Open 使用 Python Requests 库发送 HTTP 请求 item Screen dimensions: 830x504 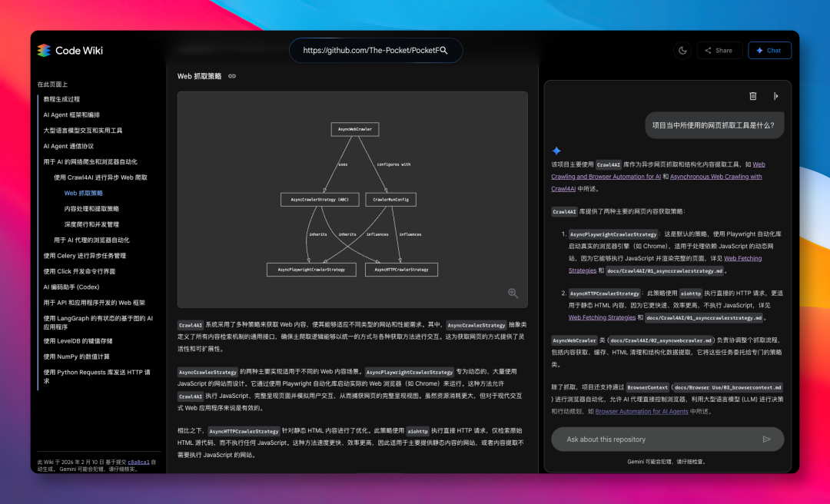(97, 376)
